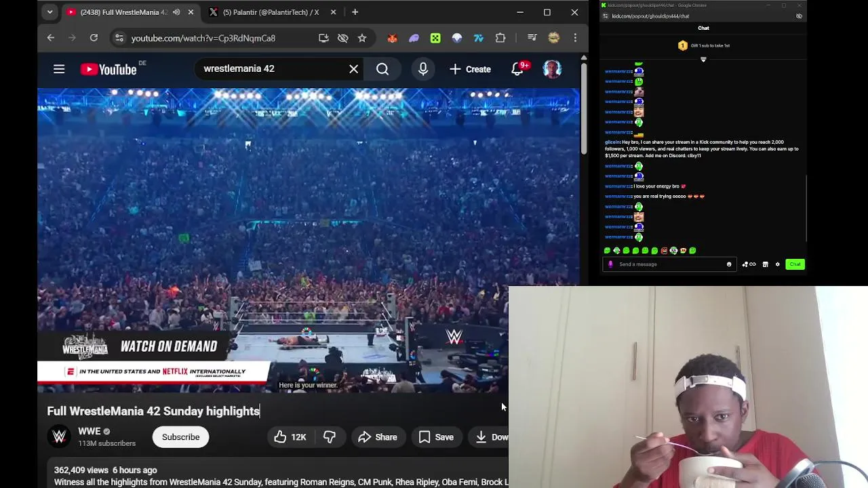Click the Gift 1 sub banner
The width and height of the screenshot is (868, 488).
click(x=703, y=45)
